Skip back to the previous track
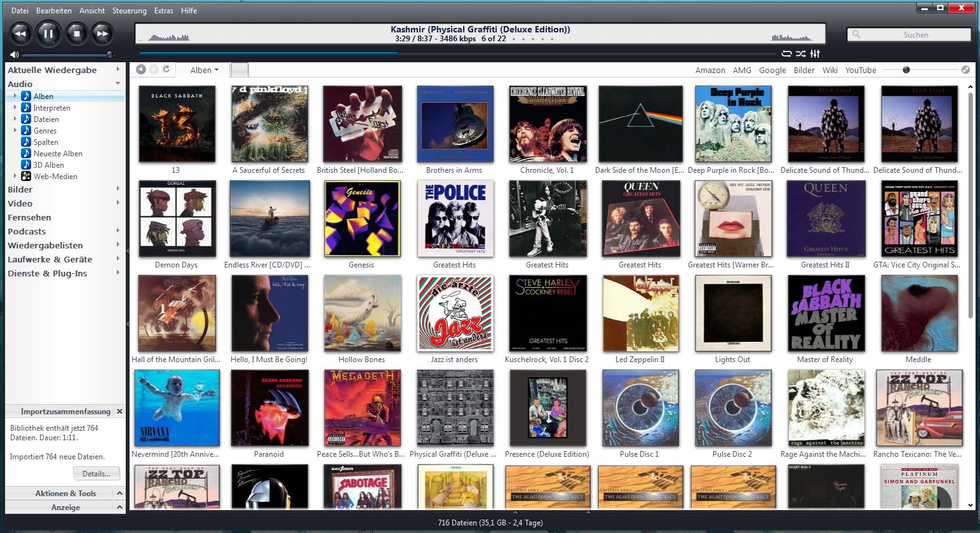 [20, 34]
